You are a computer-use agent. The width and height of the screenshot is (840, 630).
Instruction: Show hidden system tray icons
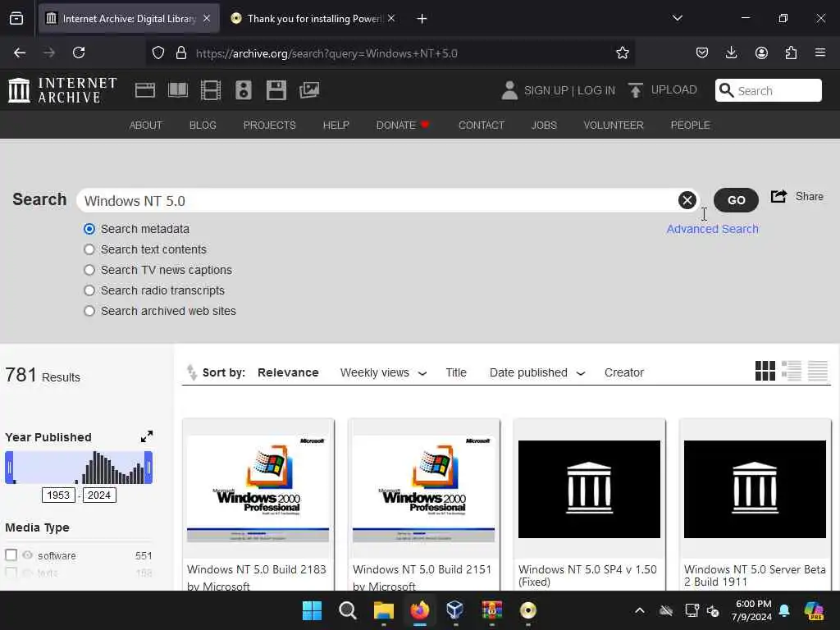click(x=640, y=610)
